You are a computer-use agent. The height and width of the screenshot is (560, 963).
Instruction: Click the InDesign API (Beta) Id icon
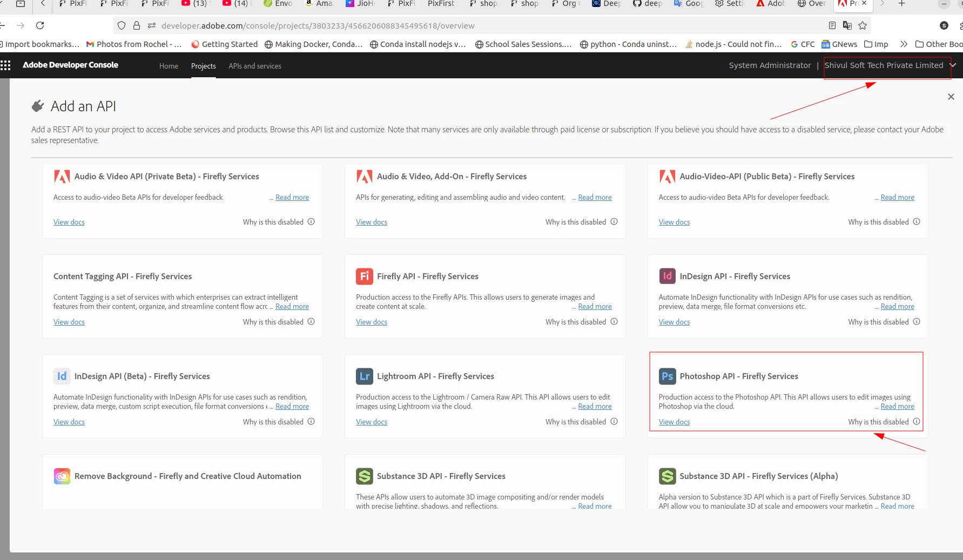[x=62, y=376]
